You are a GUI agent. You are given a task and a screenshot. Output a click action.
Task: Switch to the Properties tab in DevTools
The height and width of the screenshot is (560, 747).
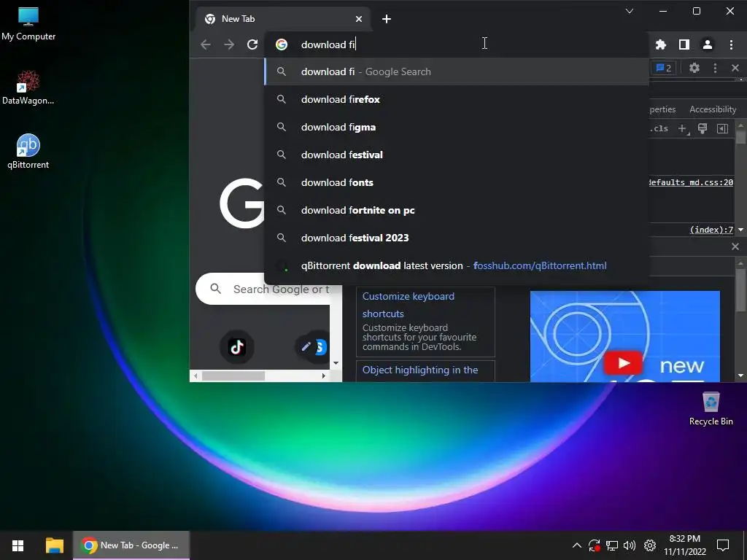pyautogui.click(x=662, y=109)
